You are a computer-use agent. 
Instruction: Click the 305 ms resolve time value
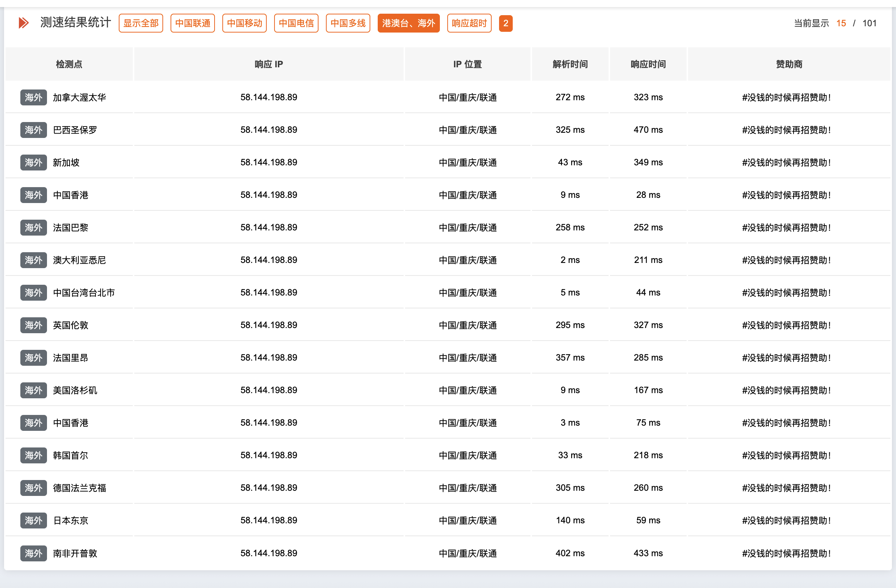click(570, 488)
